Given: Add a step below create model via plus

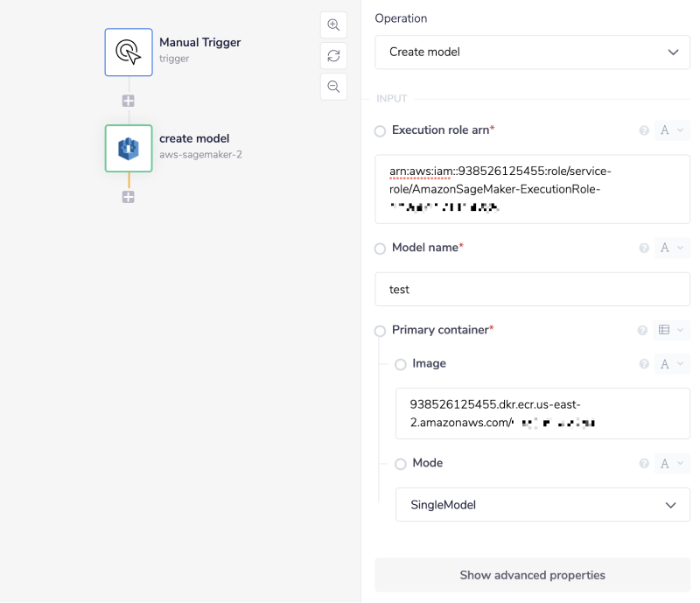Looking at the screenshot, I should [x=128, y=197].
